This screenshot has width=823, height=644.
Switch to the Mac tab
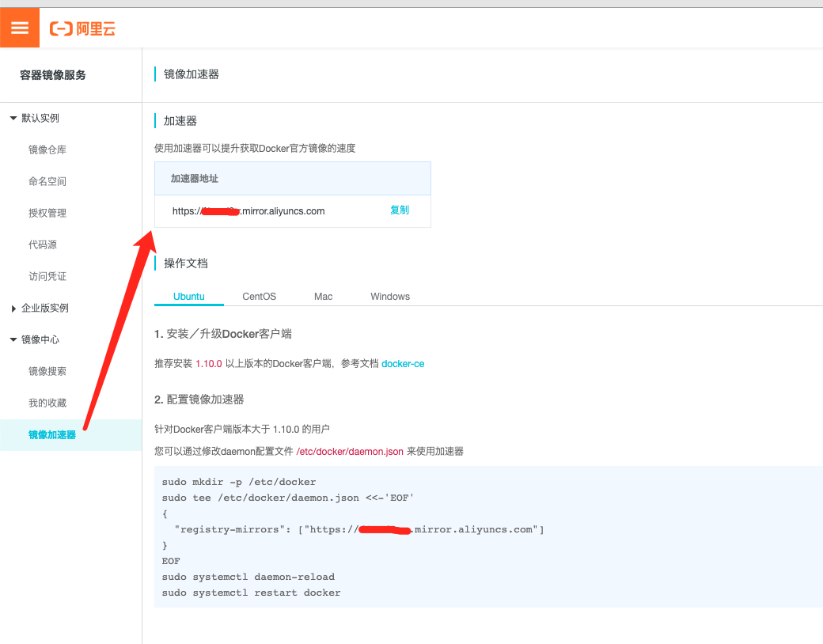pyautogui.click(x=324, y=297)
